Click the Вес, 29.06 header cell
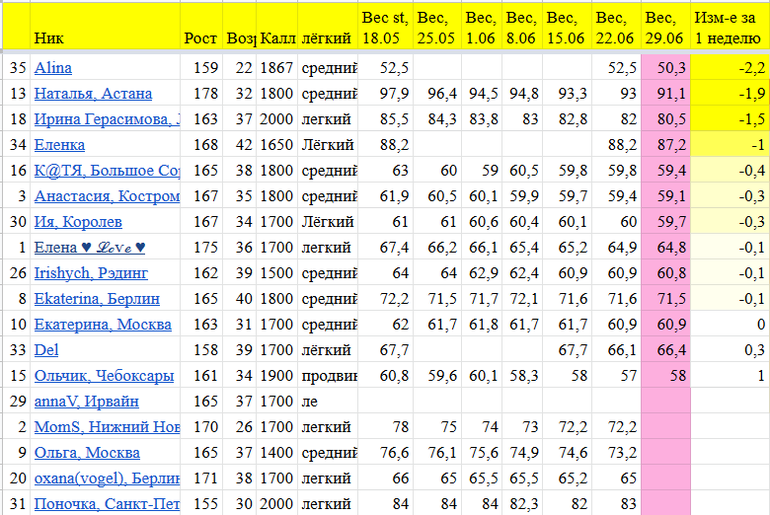 click(x=665, y=27)
